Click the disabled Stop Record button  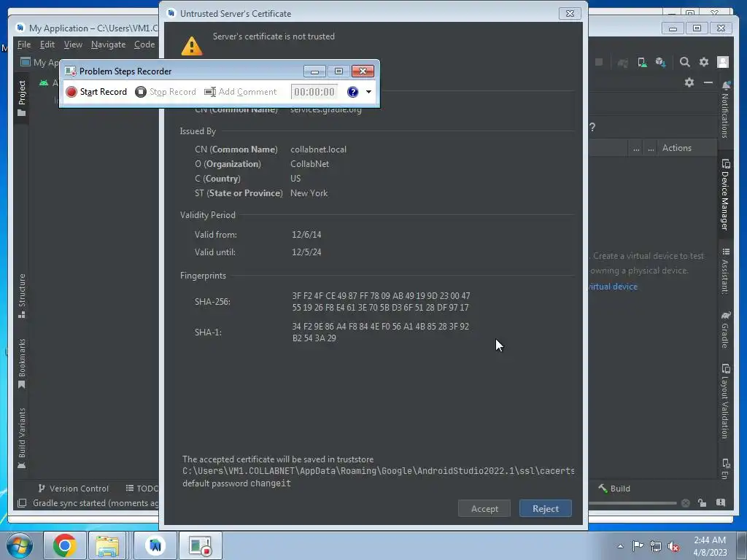(166, 92)
